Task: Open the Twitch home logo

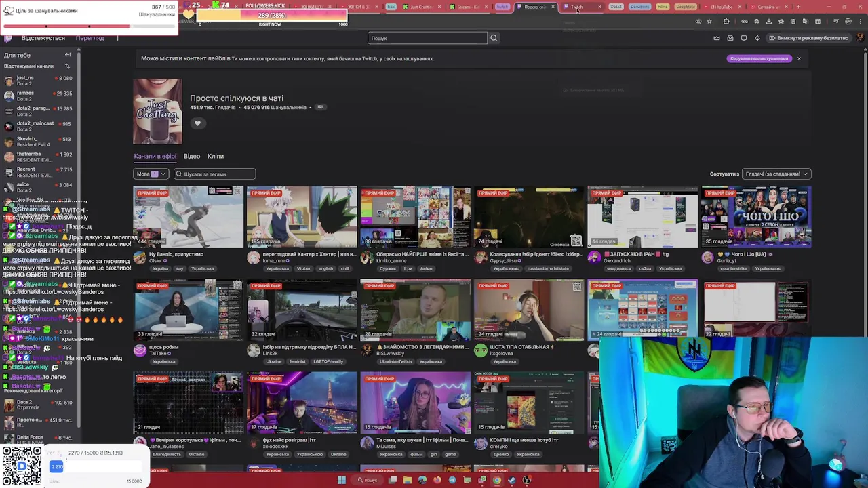Action: (9, 38)
